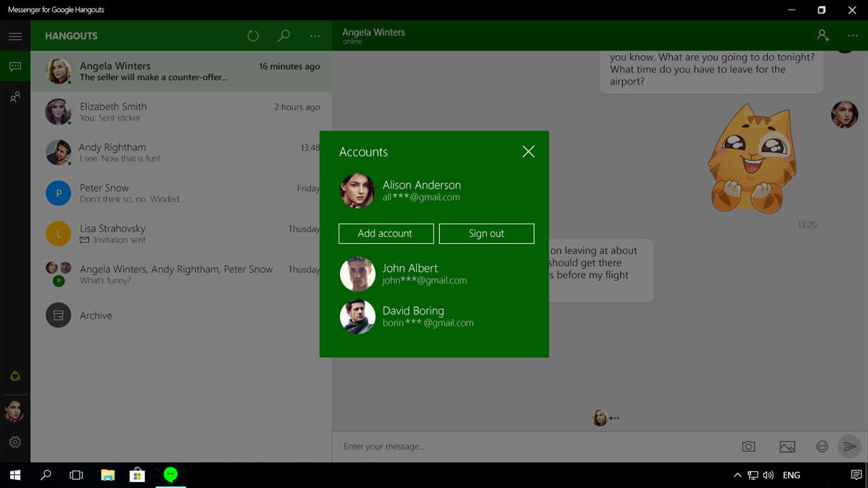The width and height of the screenshot is (868, 488).
Task: Click the cat sticker in chat
Action: coord(752,159)
